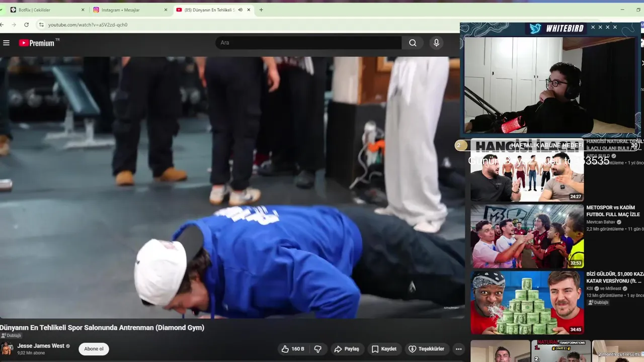The width and height of the screenshot is (644, 362).
Task: Click the Dublajlı tag on KSI video
Action: point(598,303)
